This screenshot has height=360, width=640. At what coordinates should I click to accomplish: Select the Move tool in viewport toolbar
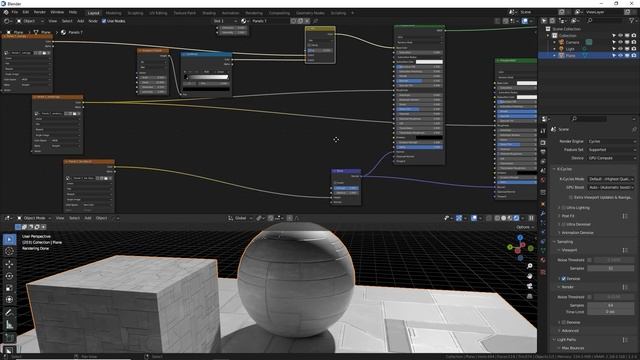(x=9, y=264)
